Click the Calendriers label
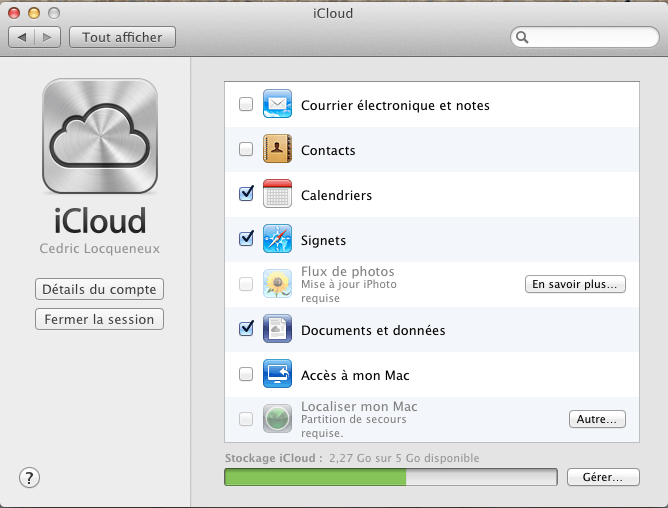Image resolution: width=668 pixels, height=508 pixels. 337,196
